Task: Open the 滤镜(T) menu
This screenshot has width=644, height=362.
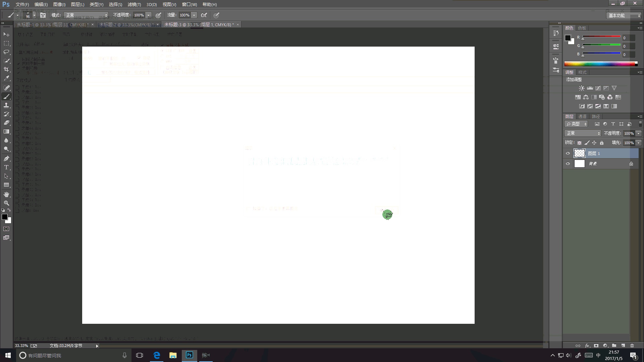Action: [134, 4]
